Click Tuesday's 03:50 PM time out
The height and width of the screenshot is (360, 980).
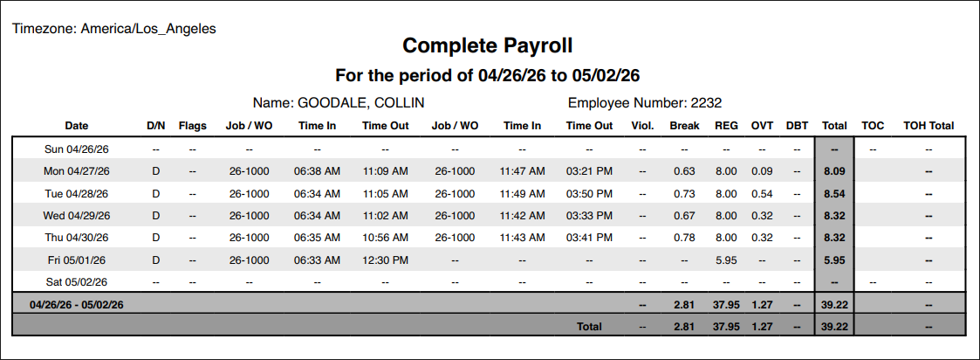click(589, 193)
